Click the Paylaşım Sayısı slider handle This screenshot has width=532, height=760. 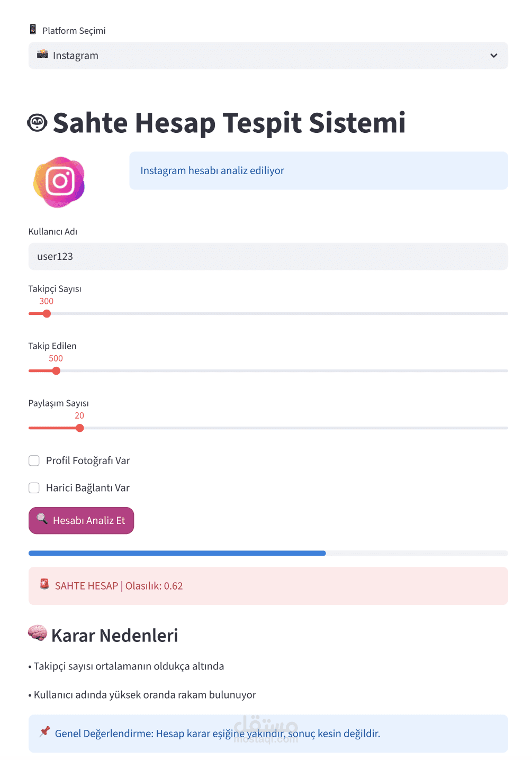click(x=80, y=428)
